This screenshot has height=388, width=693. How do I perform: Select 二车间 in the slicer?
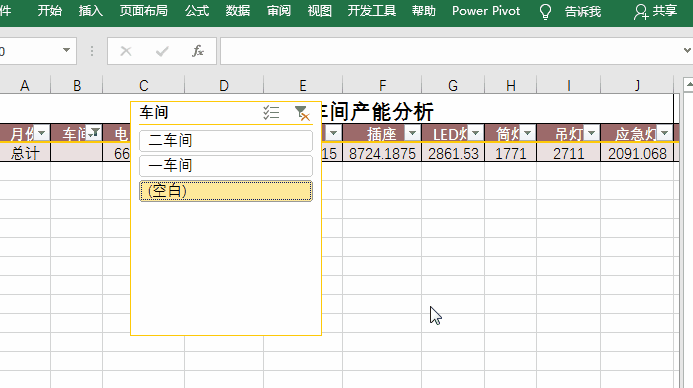click(x=226, y=141)
